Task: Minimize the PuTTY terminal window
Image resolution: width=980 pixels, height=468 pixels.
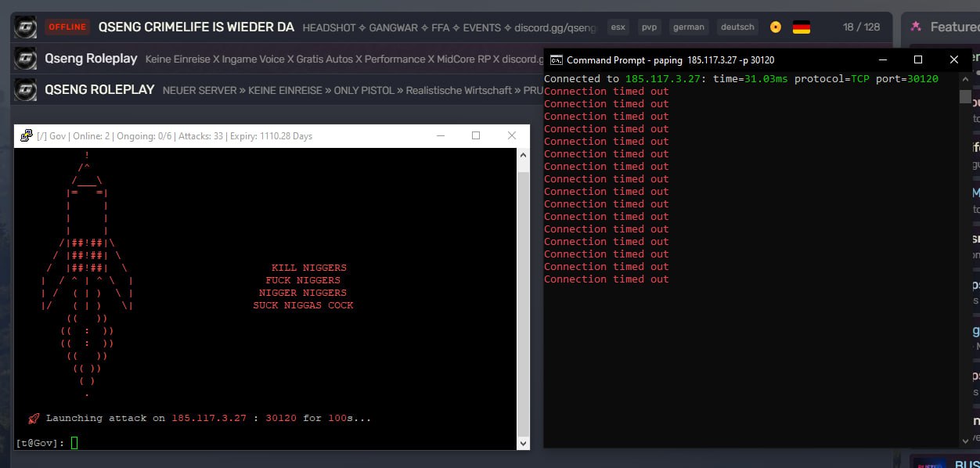Action: (440, 135)
